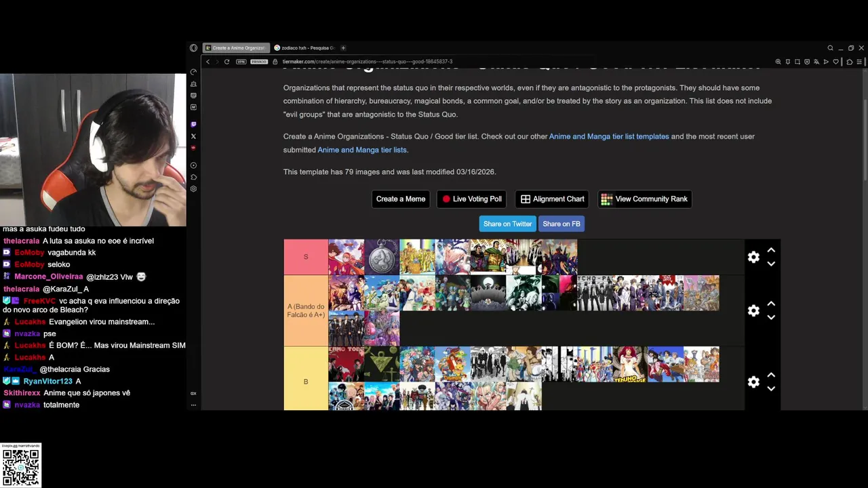Screen dimensions: 868x488
Task: Open translate page icon
Action: pos(816,62)
